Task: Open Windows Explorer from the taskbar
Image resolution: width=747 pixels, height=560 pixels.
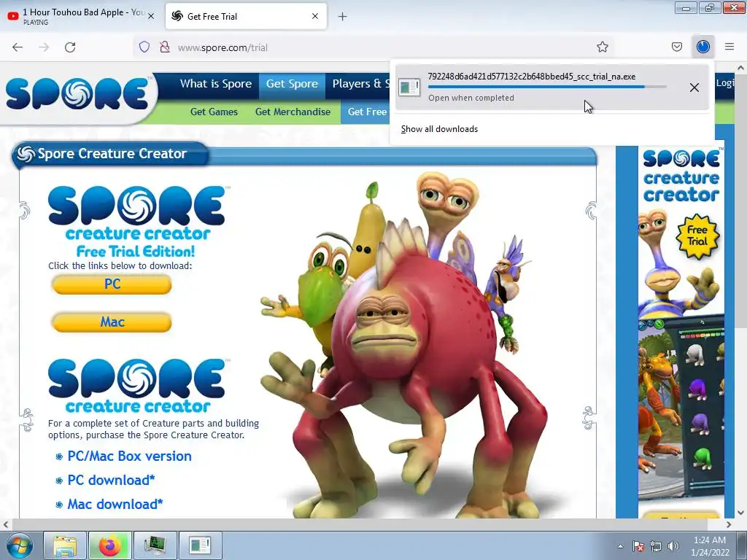Action: coord(65,545)
